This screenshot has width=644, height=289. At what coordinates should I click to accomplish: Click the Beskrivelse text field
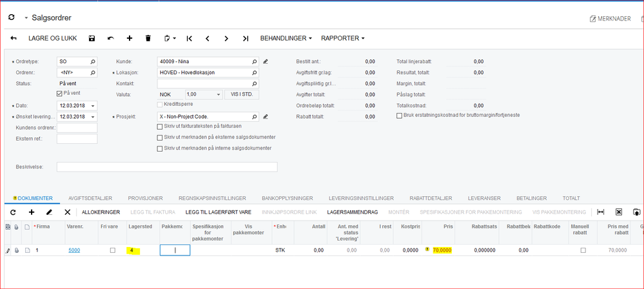pos(167,167)
